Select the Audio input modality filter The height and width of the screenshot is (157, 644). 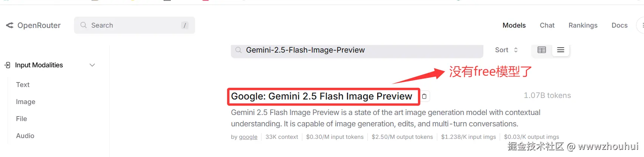point(25,136)
